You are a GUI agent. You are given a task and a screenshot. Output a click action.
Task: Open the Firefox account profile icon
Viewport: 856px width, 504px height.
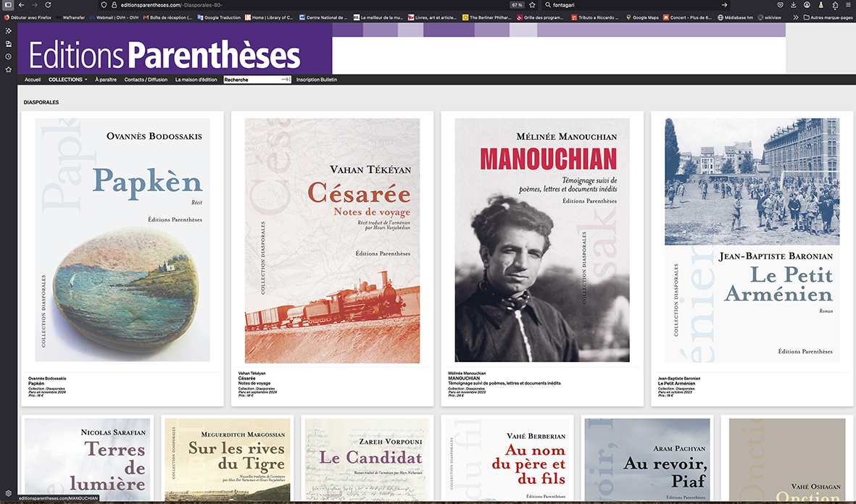point(807,5)
